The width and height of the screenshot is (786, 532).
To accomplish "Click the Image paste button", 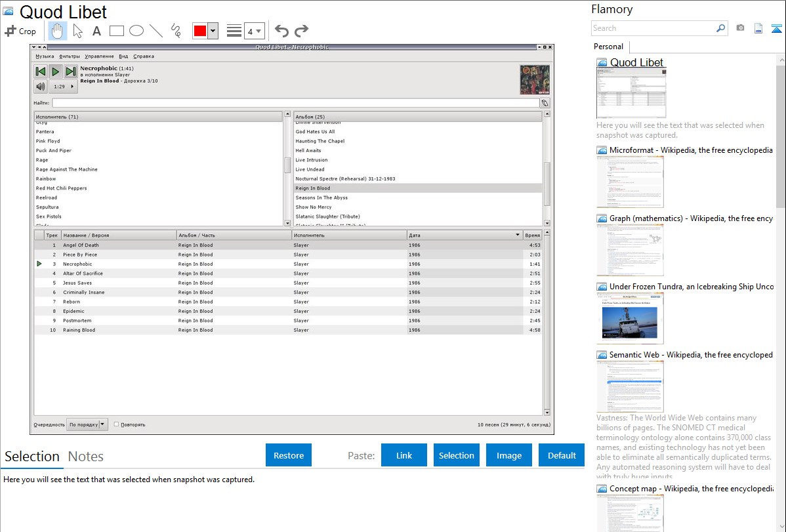I will click(x=509, y=455).
